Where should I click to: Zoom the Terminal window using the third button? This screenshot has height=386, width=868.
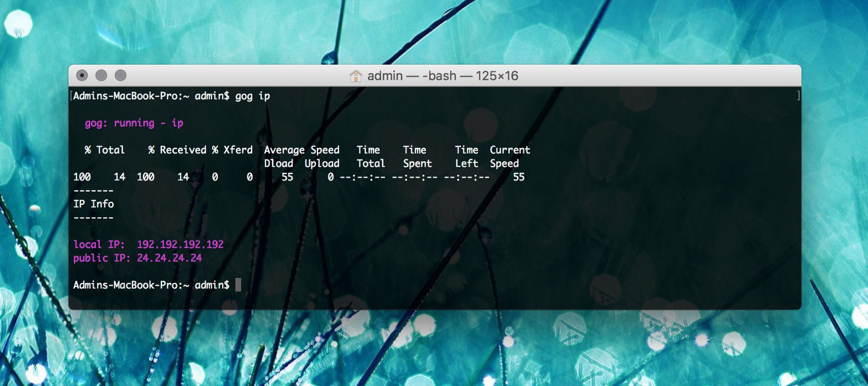pos(121,75)
